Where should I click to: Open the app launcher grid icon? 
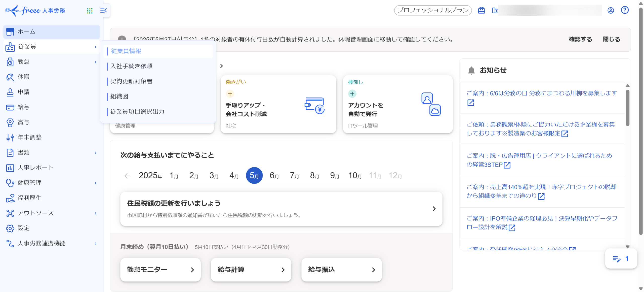[90, 11]
